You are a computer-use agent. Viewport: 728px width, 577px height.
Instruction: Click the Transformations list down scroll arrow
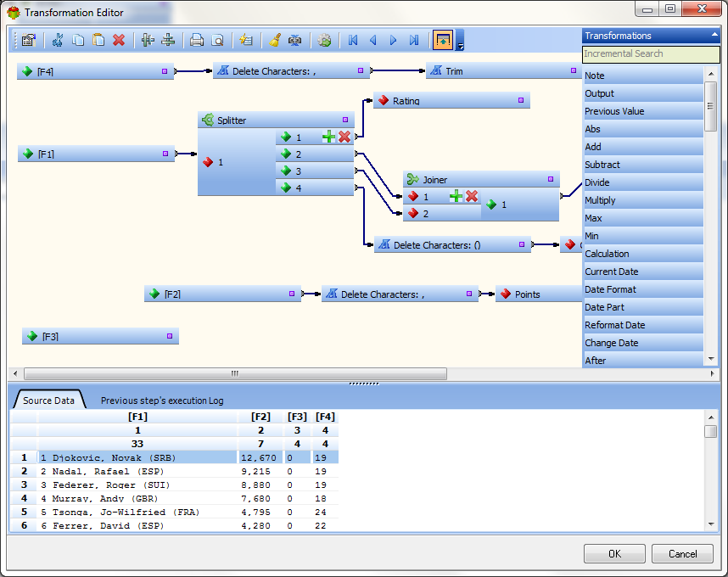click(x=711, y=359)
